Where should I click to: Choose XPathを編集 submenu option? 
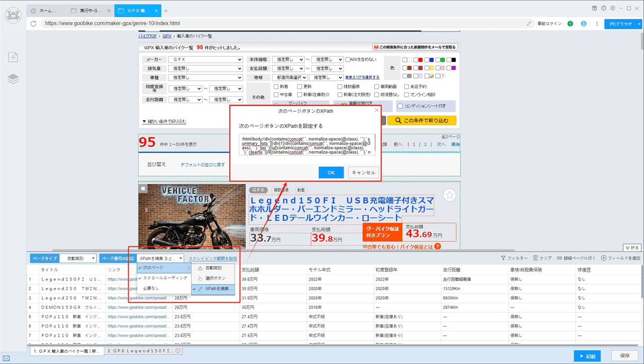214,288
